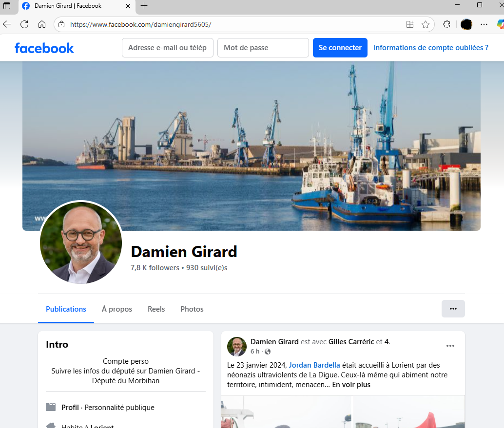This screenshot has width=504, height=428.
Task: Open Damien Girard profile picture
Action: point(81,242)
